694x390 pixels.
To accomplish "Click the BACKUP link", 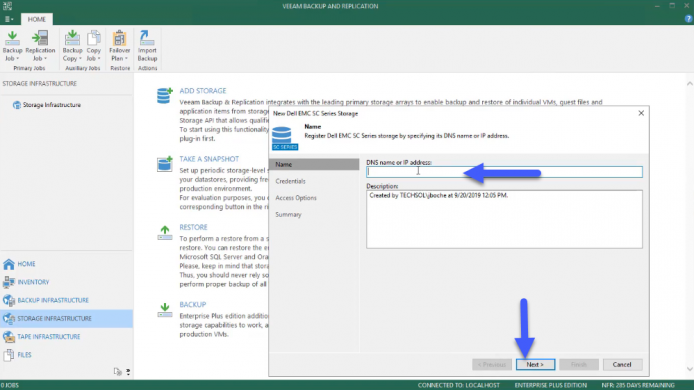I will (193, 305).
